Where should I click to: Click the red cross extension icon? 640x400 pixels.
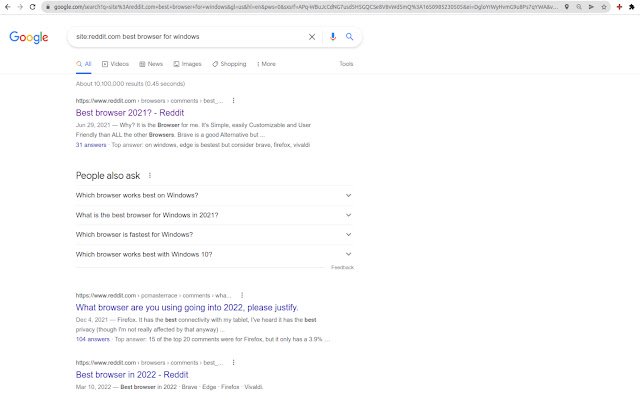[619, 7]
